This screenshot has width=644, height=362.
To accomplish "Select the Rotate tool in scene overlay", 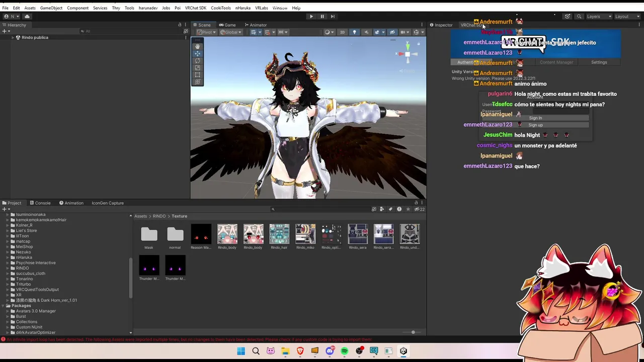I will point(197,60).
